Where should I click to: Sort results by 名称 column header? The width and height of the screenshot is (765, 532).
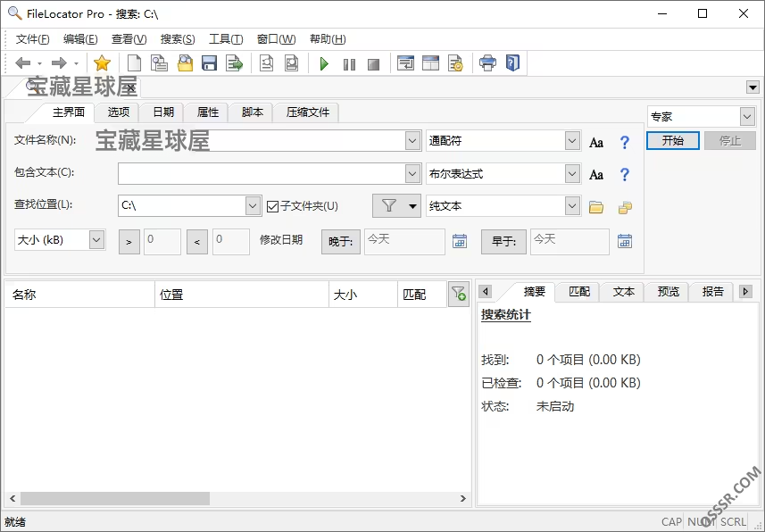[x=80, y=295]
